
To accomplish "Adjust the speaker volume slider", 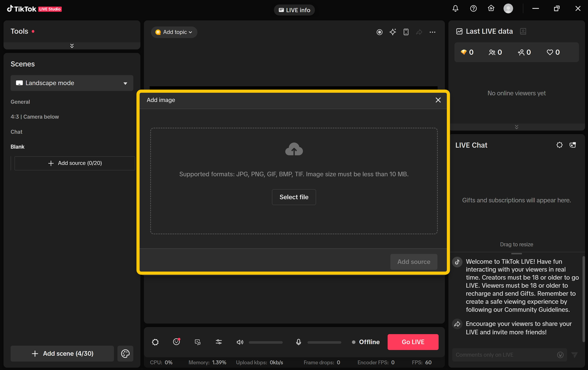I will (x=266, y=342).
